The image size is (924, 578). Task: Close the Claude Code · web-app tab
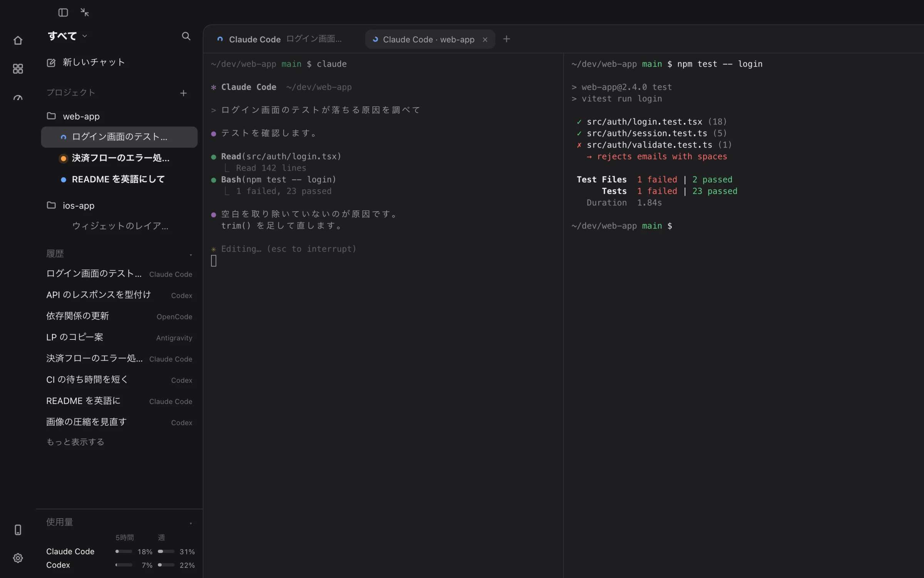[x=485, y=39]
